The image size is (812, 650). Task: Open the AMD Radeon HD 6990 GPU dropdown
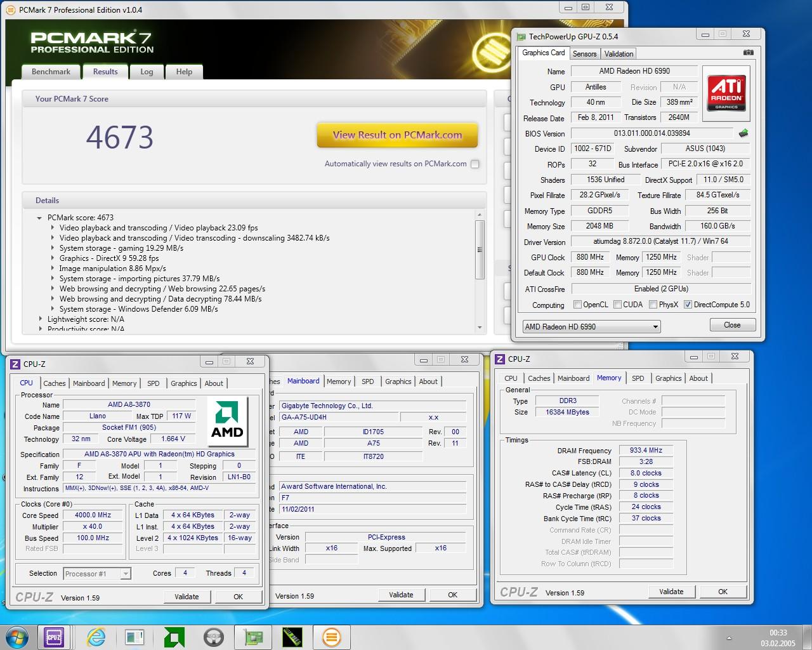tap(591, 326)
